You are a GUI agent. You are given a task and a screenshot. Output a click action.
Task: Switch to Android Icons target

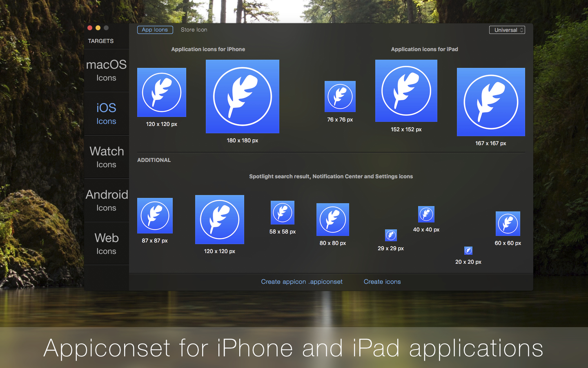coord(106,200)
